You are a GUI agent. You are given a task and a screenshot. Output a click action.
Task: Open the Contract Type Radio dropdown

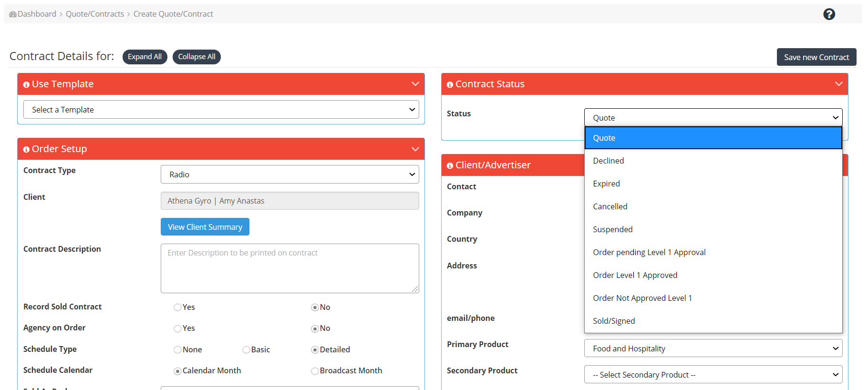[x=290, y=174]
